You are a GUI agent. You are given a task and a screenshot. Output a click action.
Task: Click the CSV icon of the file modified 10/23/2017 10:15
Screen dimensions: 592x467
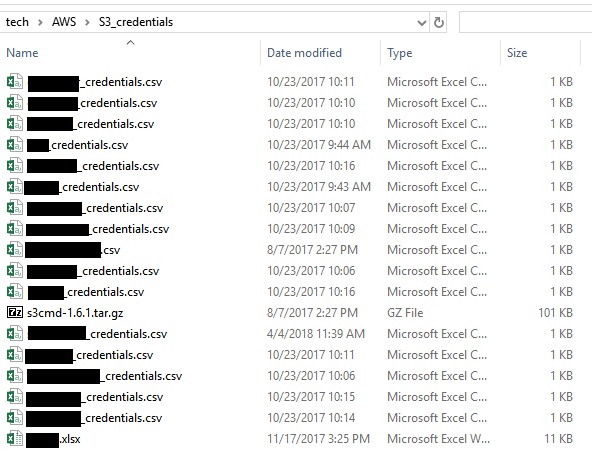pyautogui.click(x=15, y=397)
